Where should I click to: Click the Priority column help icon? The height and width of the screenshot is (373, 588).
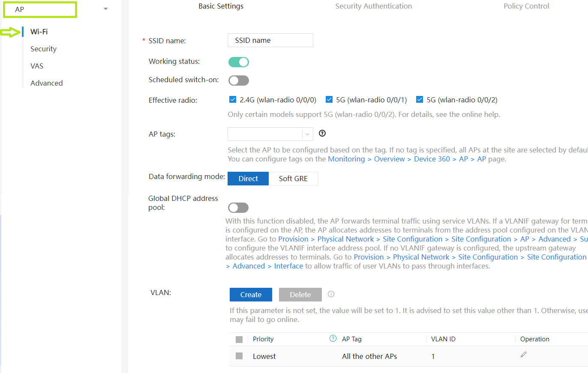(333, 339)
